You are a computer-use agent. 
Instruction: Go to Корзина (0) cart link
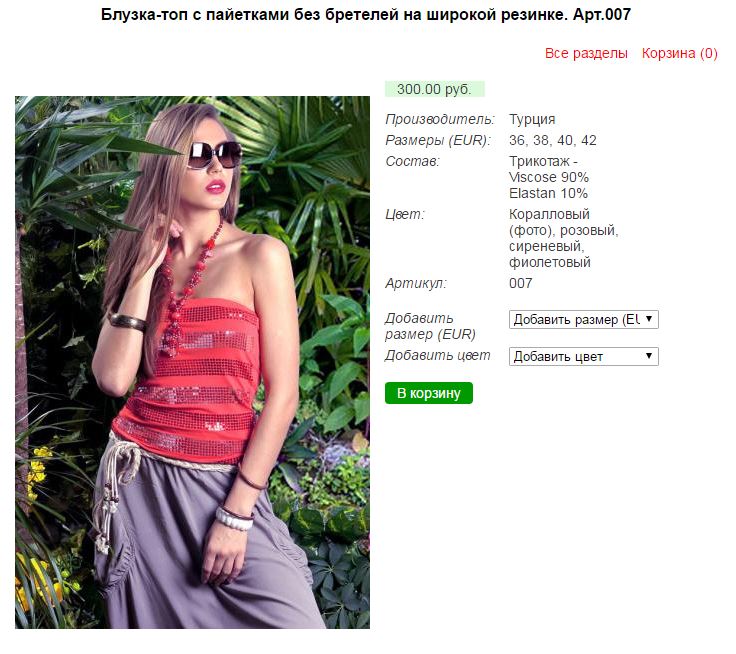pyautogui.click(x=679, y=53)
